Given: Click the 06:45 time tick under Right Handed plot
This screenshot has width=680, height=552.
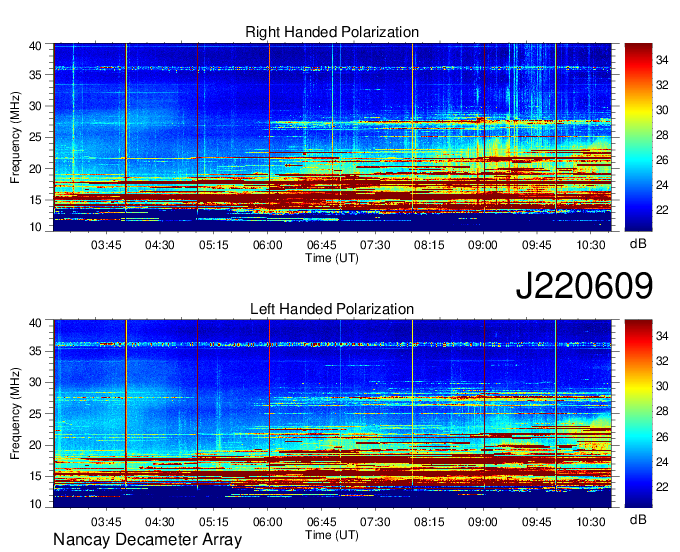Looking at the screenshot, I should tap(321, 245).
